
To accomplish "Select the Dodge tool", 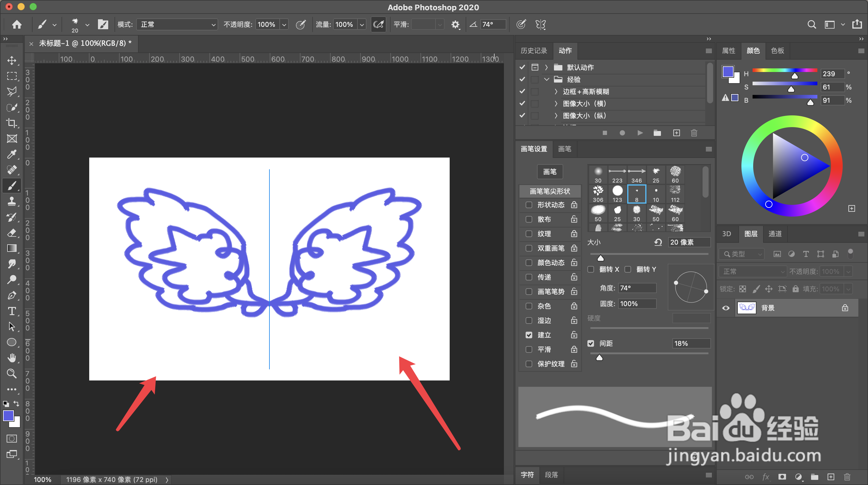I will 12,280.
